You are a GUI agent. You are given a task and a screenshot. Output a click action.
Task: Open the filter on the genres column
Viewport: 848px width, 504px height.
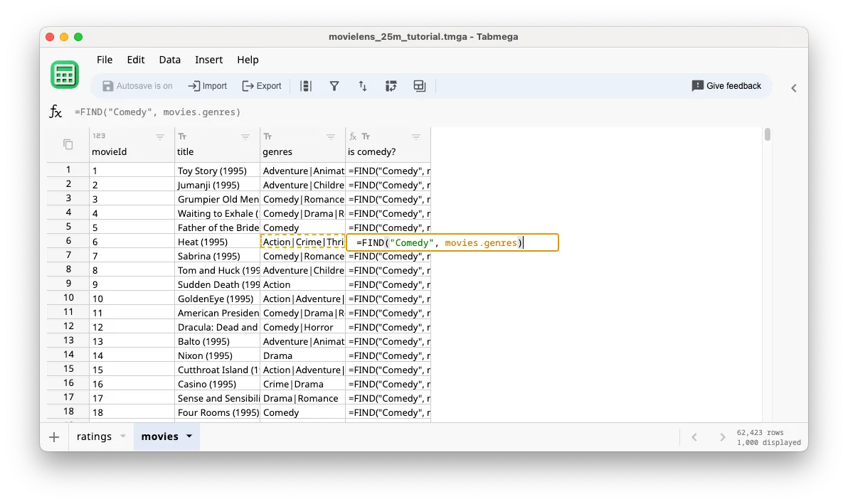(330, 136)
